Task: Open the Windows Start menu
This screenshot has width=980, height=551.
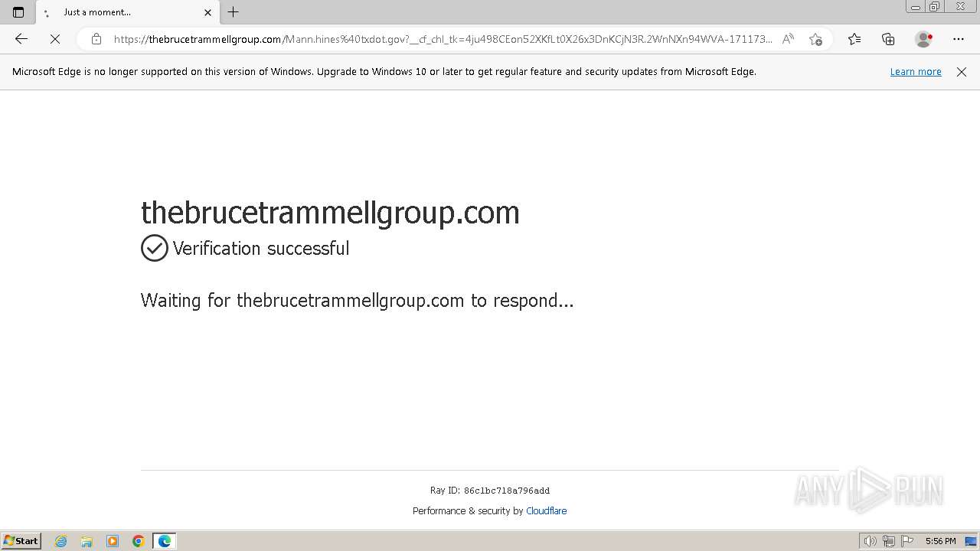Action: click(x=21, y=540)
